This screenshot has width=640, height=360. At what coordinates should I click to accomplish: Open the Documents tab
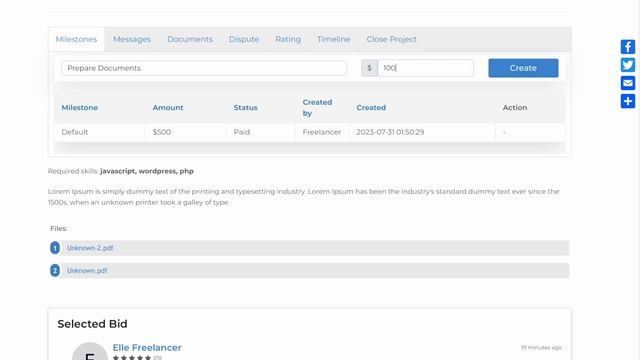(190, 39)
